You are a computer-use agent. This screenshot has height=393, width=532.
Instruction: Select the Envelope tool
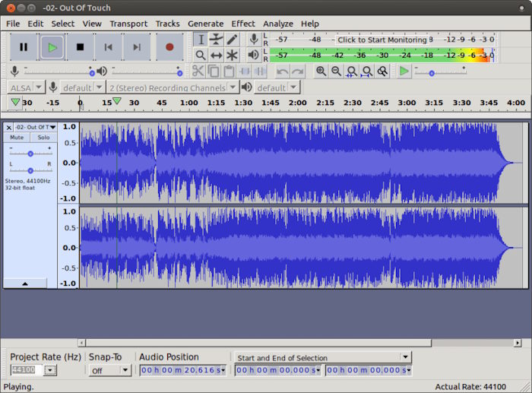coord(216,40)
